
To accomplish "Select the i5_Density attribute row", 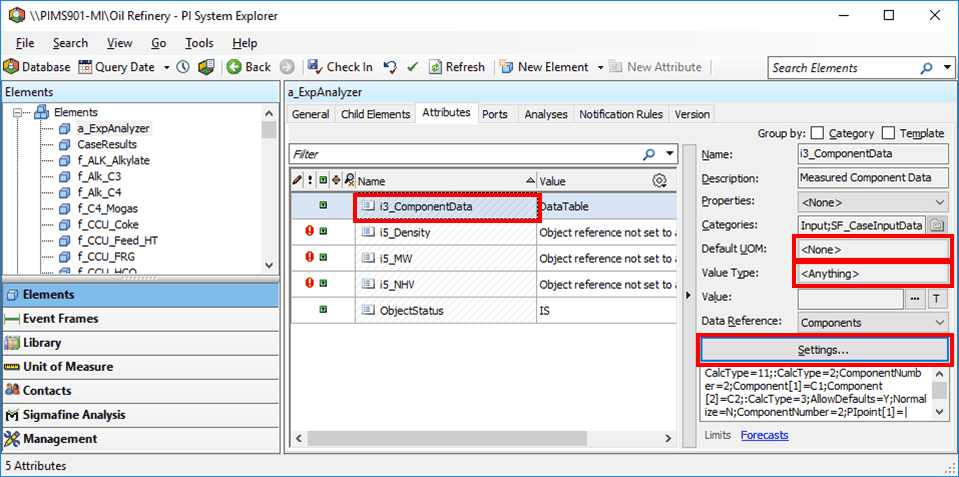I will pyautogui.click(x=484, y=232).
